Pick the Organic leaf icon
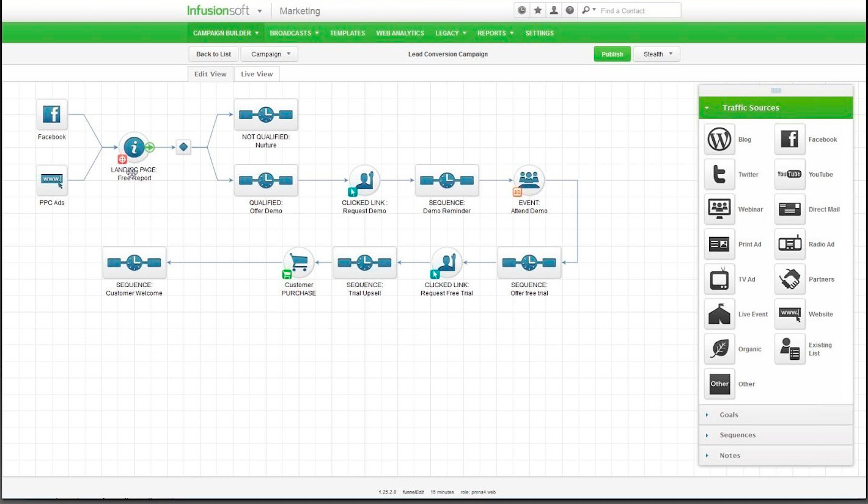Image resolution: width=868 pixels, height=504 pixels. point(719,349)
